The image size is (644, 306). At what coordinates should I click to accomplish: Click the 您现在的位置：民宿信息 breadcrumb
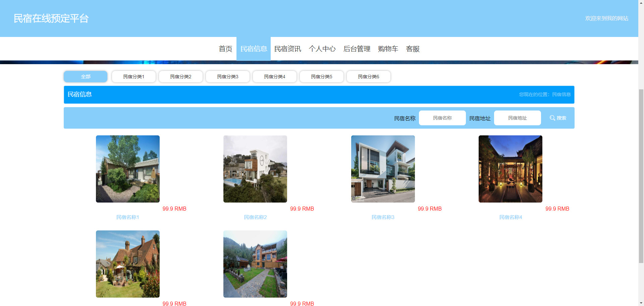click(x=545, y=94)
